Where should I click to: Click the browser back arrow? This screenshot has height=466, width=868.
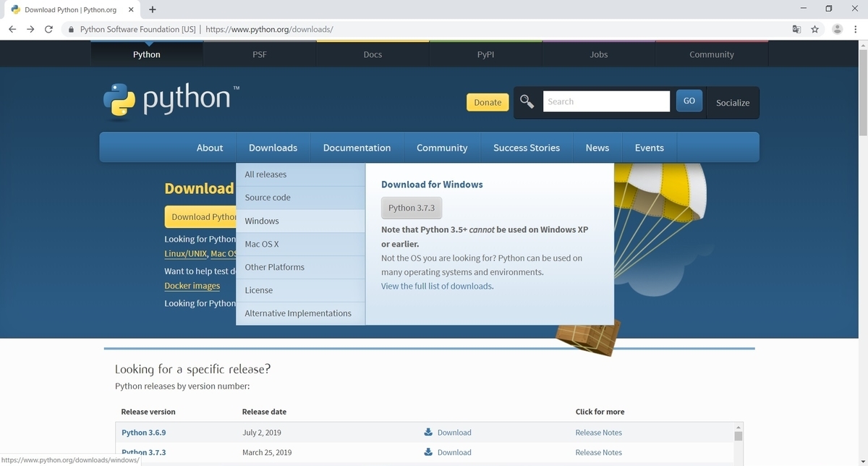tap(12, 29)
